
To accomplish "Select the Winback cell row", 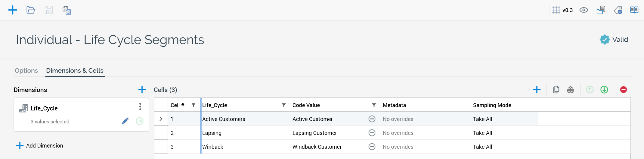I will tap(212, 147).
